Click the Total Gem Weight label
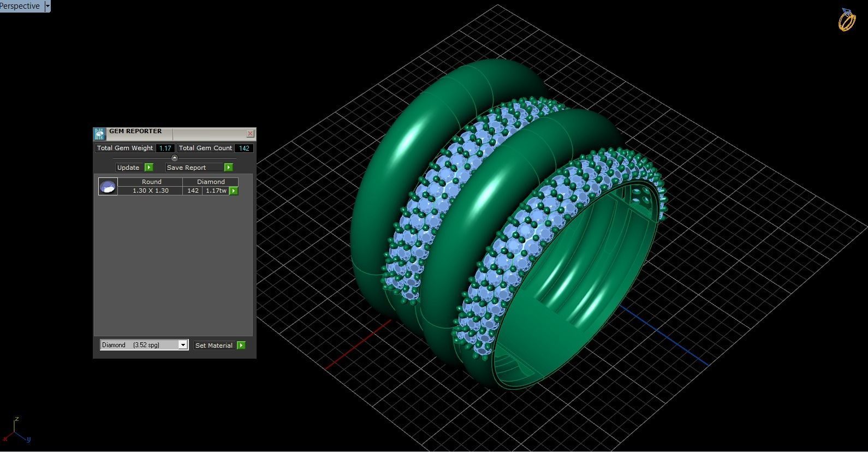The width and height of the screenshot is (868, 452). coord(125,148)
